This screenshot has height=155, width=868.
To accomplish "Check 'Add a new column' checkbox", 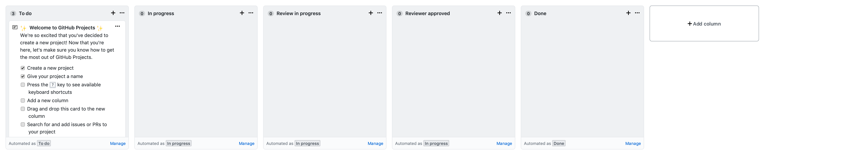I will coord(23,100).
